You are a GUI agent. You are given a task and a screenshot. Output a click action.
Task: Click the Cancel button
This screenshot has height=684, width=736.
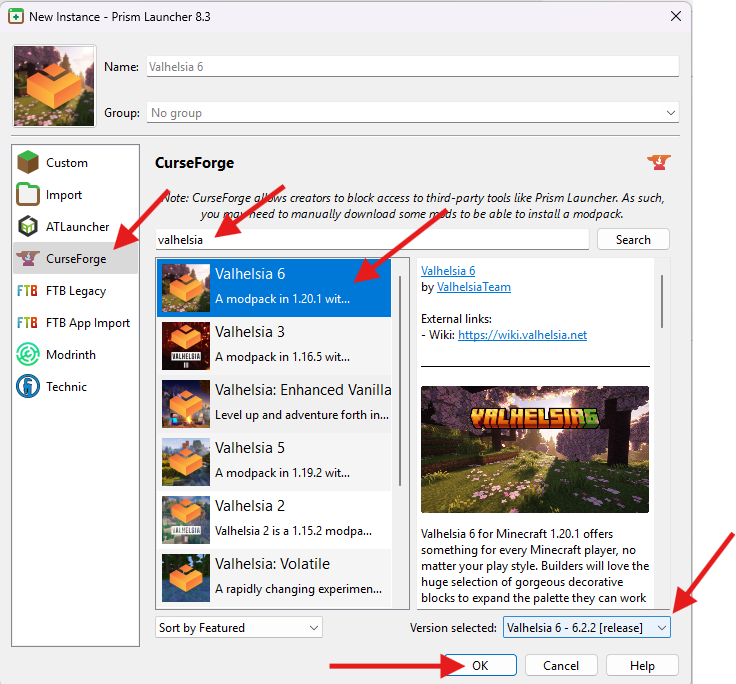[561, 665]
